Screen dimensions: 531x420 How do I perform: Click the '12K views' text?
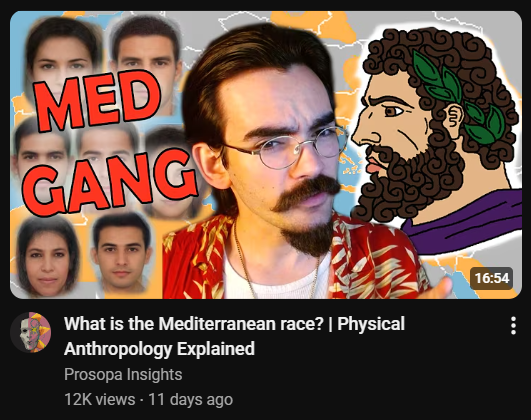pos(100,399)
